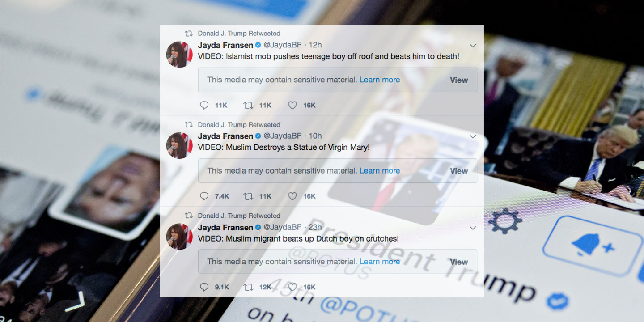Reply to the Dutch boy crutches tweet

pos(204,287)
